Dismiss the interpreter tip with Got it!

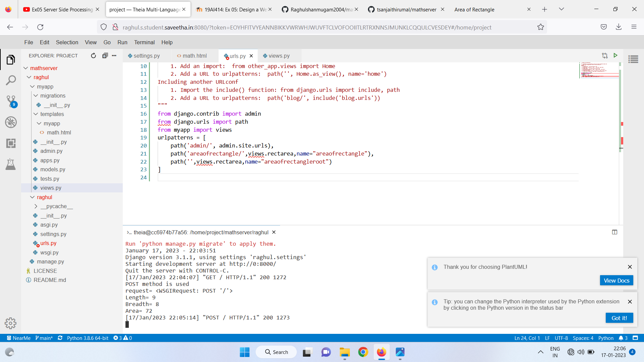pyautogui.click(x=619, y=318)
